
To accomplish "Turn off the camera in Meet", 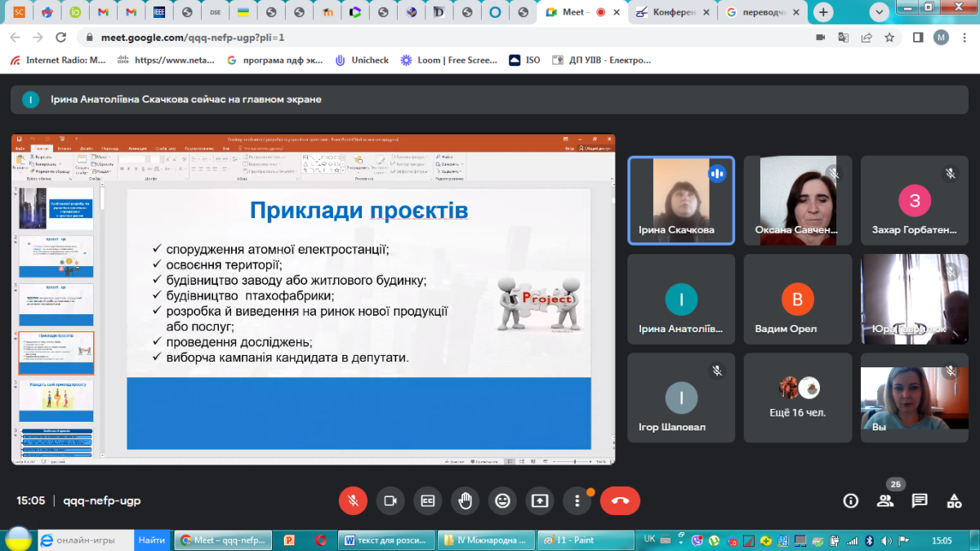I will [x=390, y=500].
